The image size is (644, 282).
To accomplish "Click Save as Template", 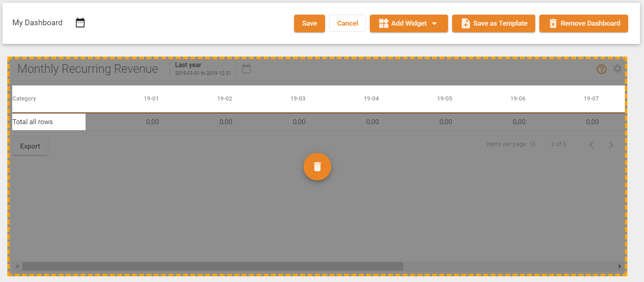I will pos(494,23).
